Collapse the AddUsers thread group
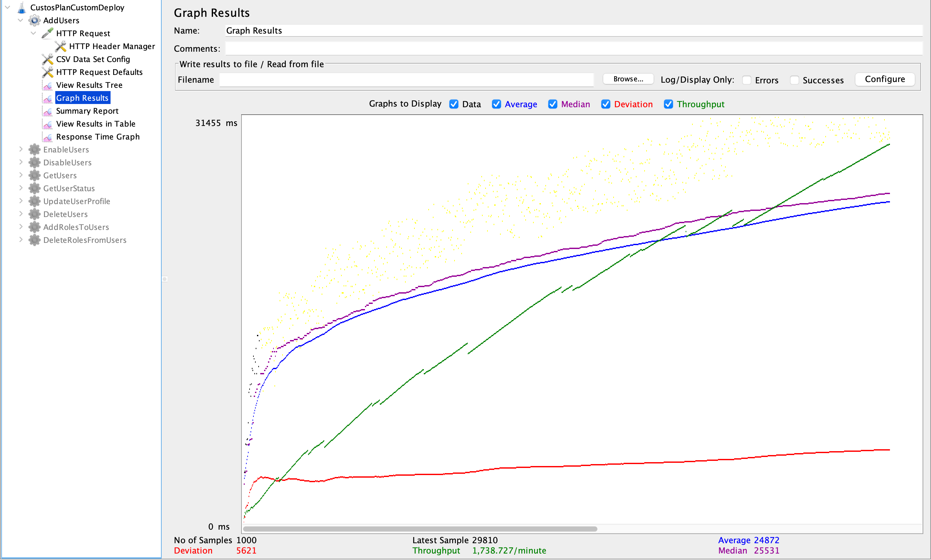The height and width of the screenshot is (560, 931). 21,20
